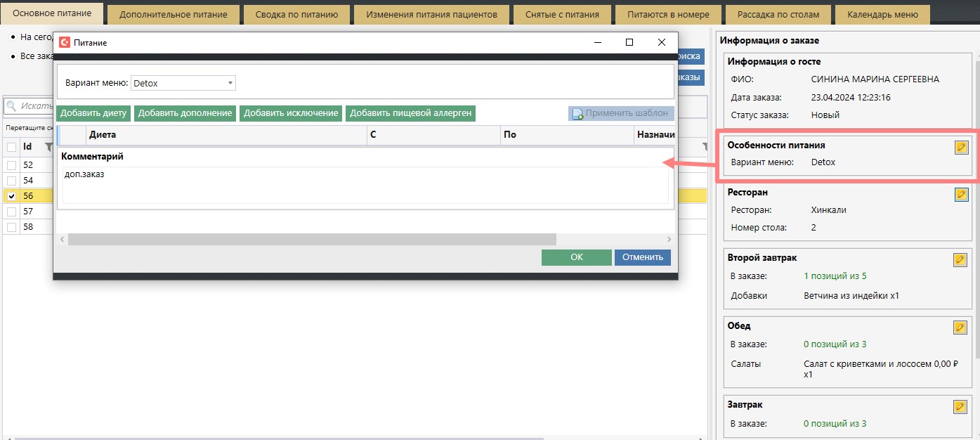The width and height of the screenshot is (980, 440).
Task: Click the filter icon in Id column
Action: tap(48, 147)
